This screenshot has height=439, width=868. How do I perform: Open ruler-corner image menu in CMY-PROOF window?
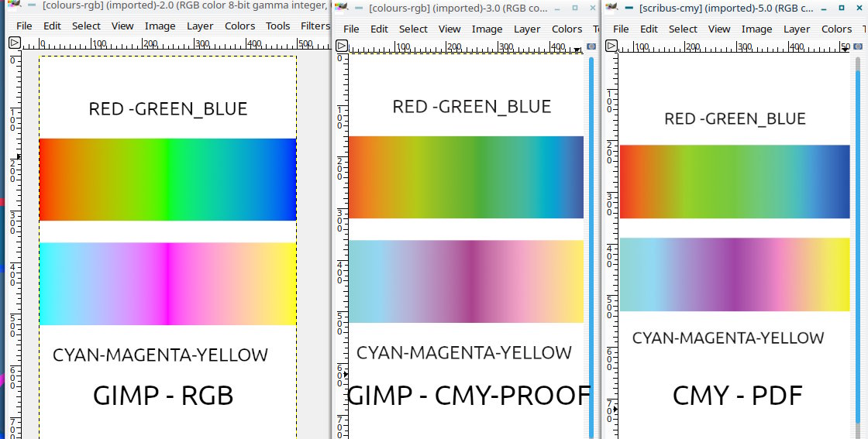[342, 46]
